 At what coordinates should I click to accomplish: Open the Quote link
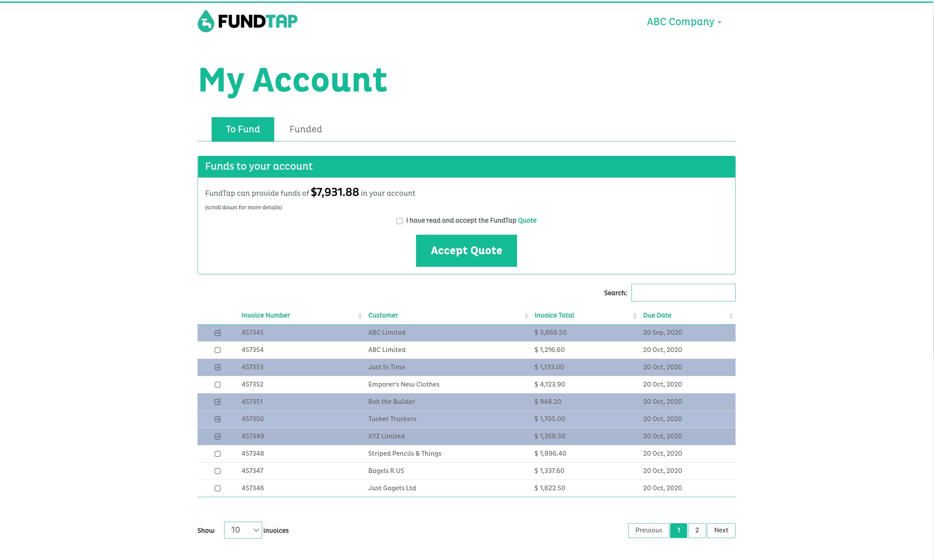527,221
